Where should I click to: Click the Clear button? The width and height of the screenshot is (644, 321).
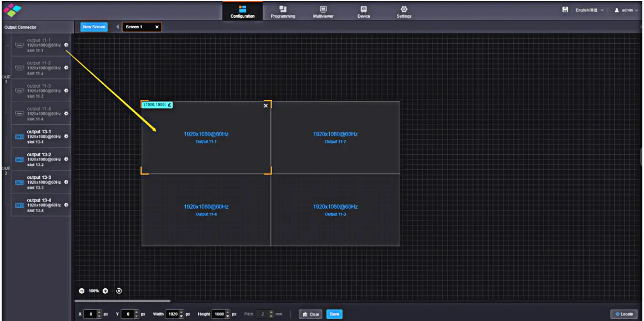(x=311, y=314)
